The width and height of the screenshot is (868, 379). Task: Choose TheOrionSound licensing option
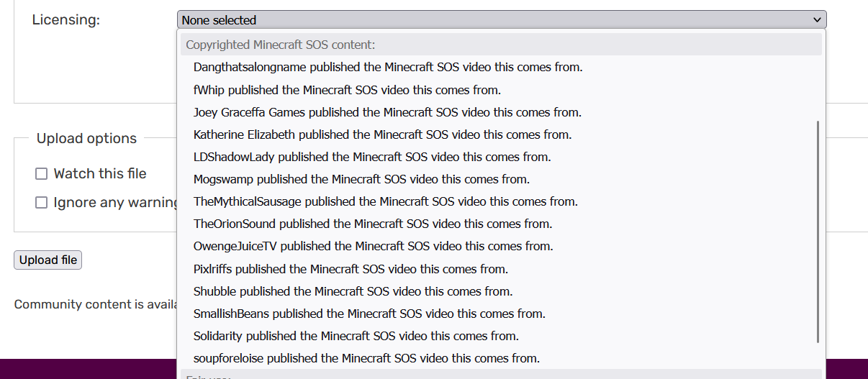pyautogui.click(x=373, y=224)
